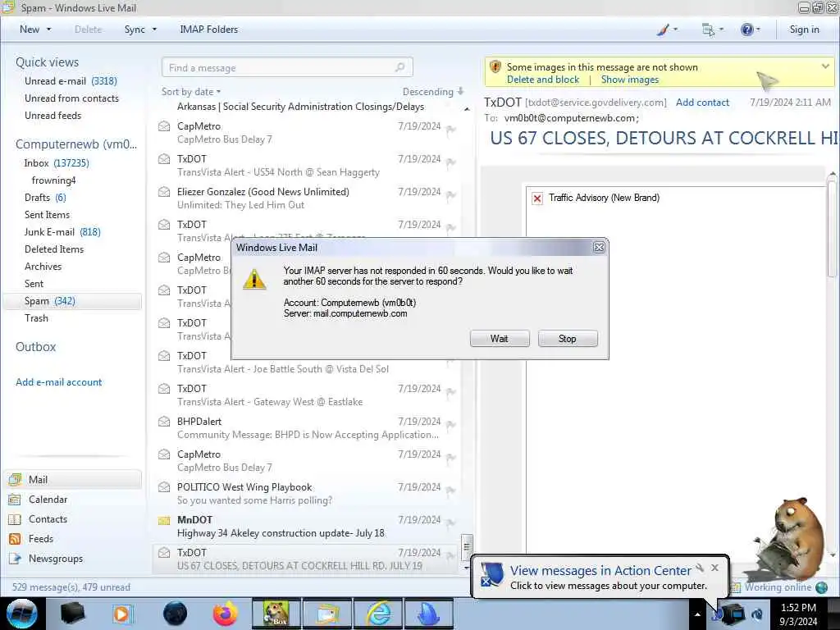This screenshot has width=840, height=630.
Task: Open Internet Explorer from the taskbar
Action: point(378,614)
